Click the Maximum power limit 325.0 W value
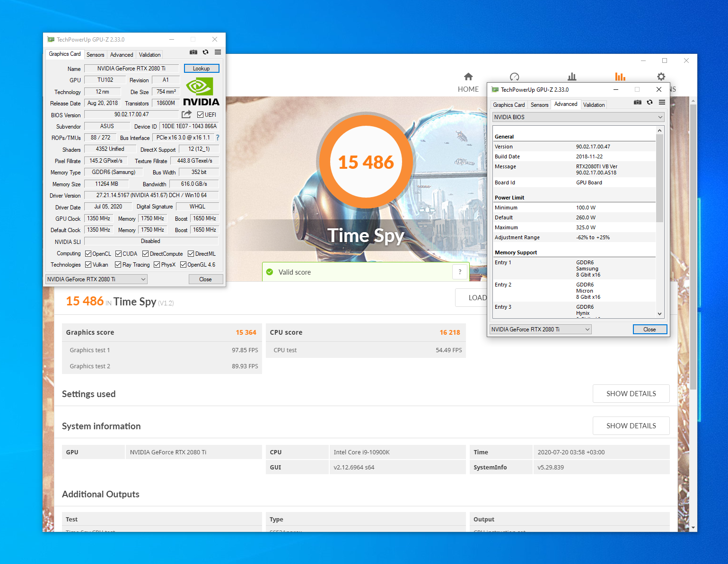This screenshot has height=564, width=728. pos(586,227)
